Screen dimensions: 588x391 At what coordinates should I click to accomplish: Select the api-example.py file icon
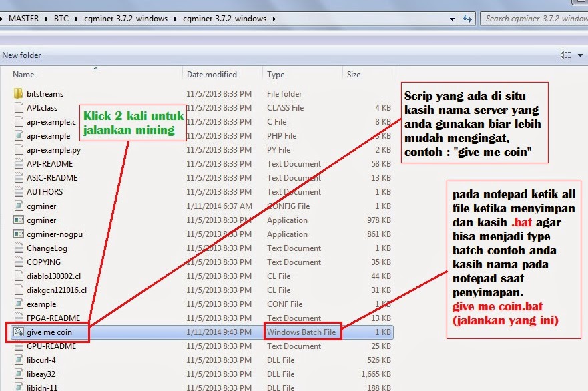pyautogui.click(x=19, y=150)
